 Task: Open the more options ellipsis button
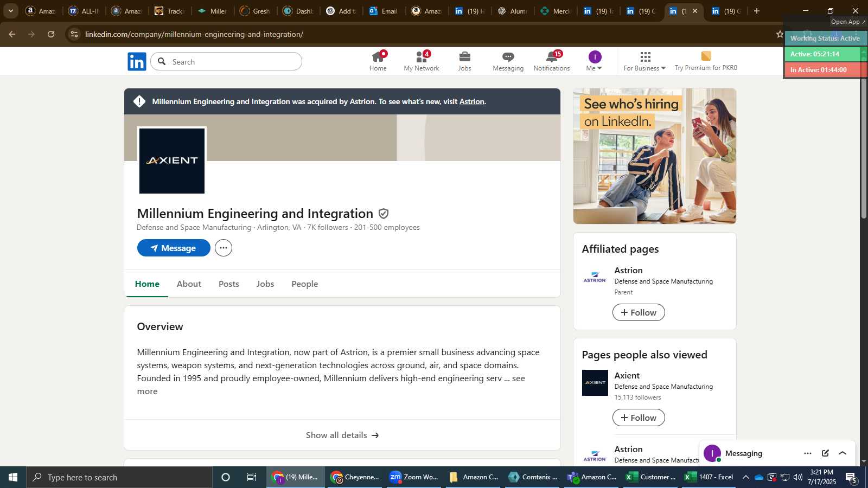click(x=224, y=248)
